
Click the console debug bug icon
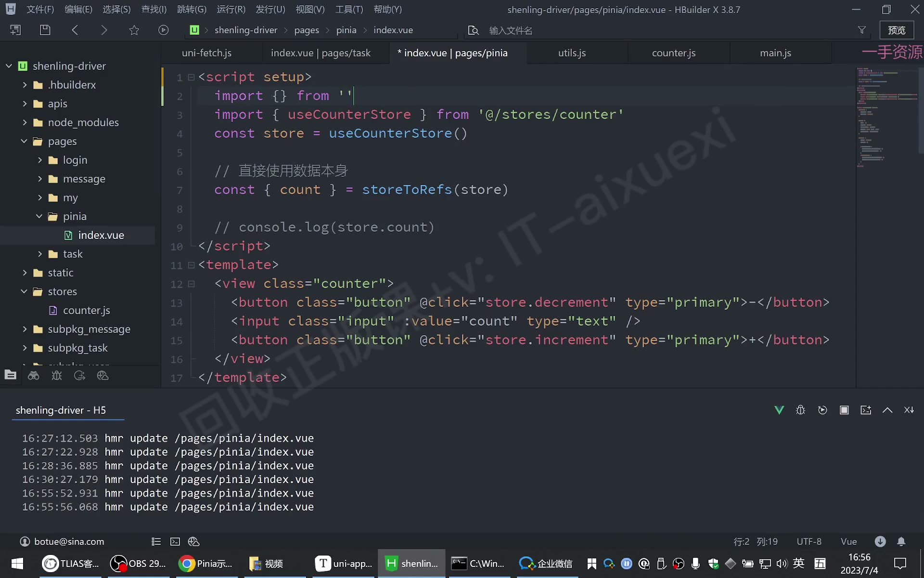click(x=800, y=410)
